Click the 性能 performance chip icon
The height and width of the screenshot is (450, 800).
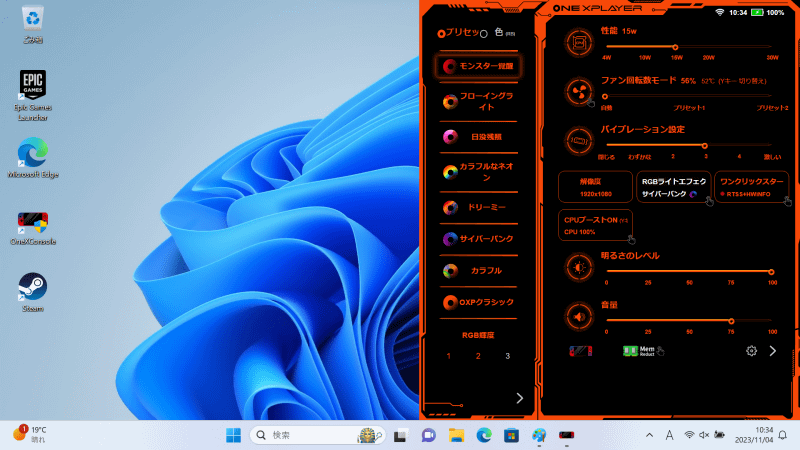pos(579,43)
